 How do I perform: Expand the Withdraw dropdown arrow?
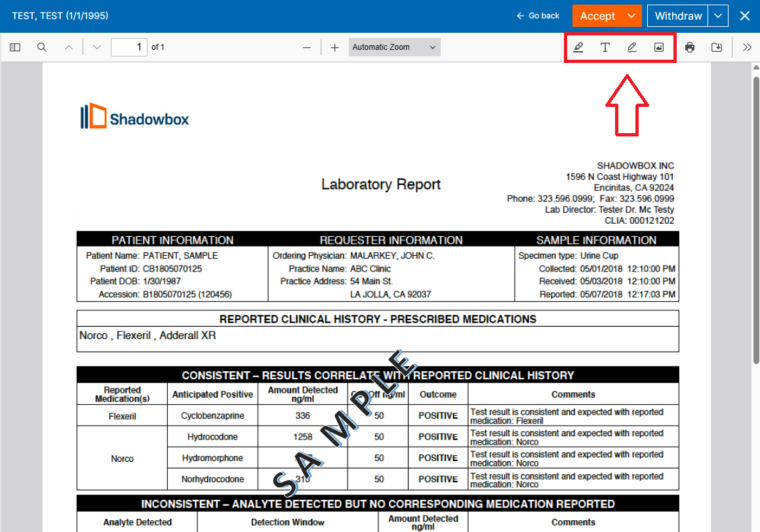point(718,16)
